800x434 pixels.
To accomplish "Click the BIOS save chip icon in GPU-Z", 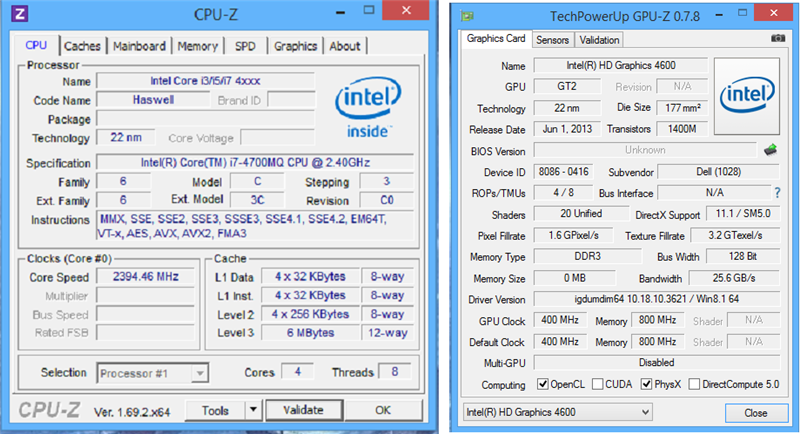I will tap(770, 150).
